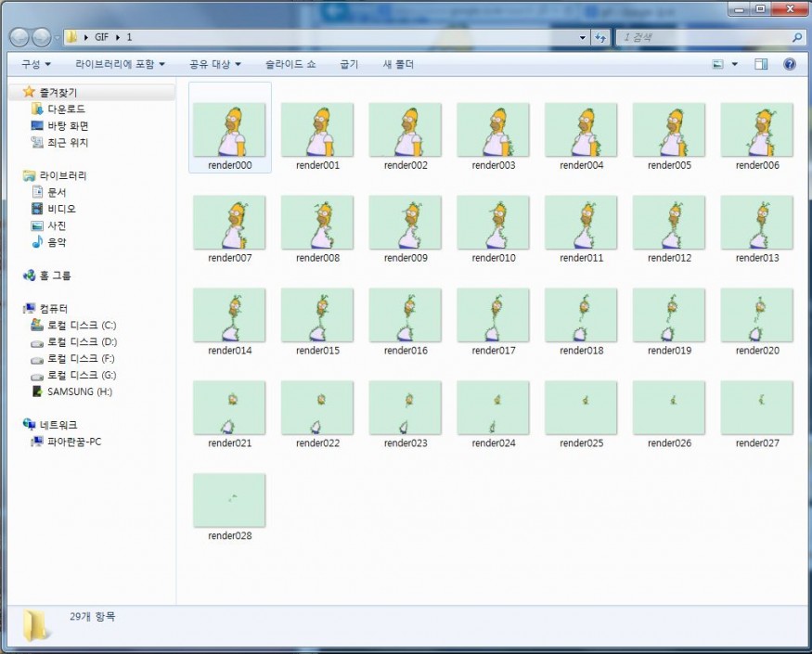The height and width of the screenshot is (654, 812).
Task: Select the 바탕 화면 label in sidebar
Action: pyautogui.click(x=68, y=125)
